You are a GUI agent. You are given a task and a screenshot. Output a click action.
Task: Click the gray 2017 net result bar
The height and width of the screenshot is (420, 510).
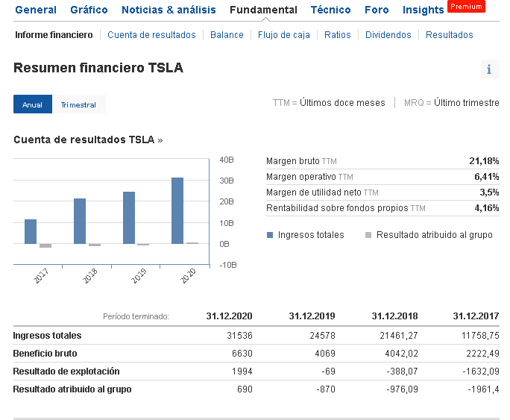pos(45,245)
